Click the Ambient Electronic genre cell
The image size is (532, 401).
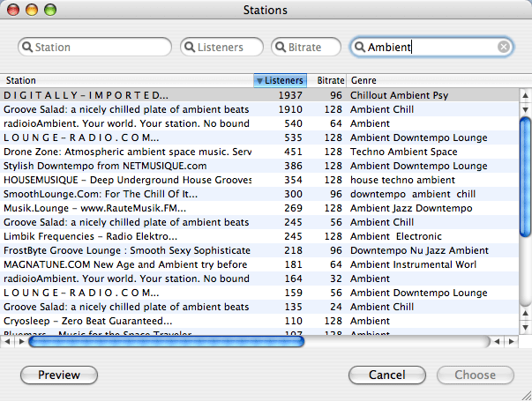click(x=396, y=236)
